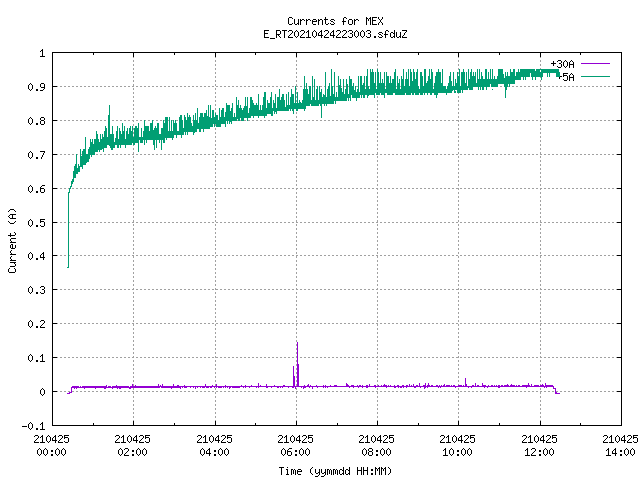Click the y-axis tick value 0.3
This screenshot has width=640, height=480.
(x=37, y=290)
